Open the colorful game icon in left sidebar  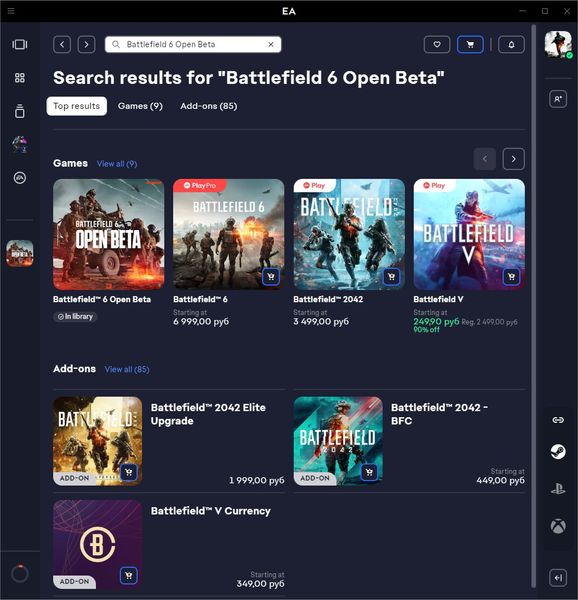20,144
